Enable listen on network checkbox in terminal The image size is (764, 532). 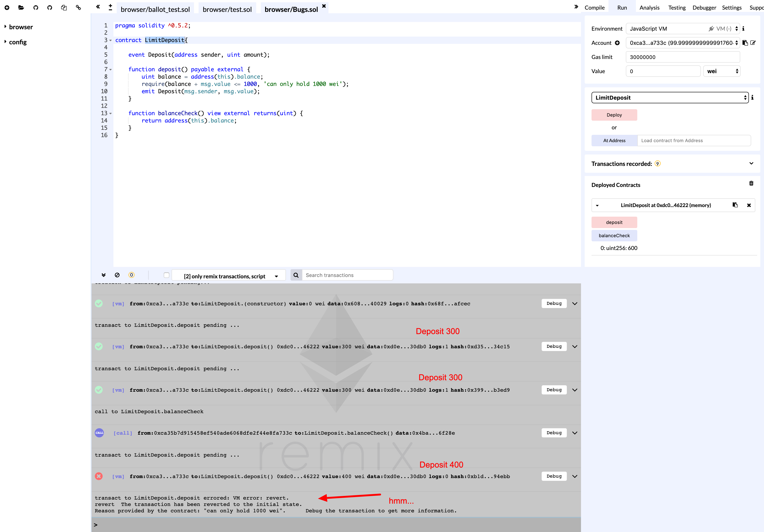pos(166,275)
